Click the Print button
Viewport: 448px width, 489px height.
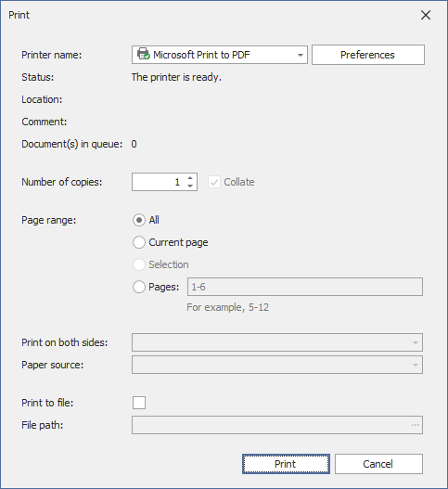(286, 464)
